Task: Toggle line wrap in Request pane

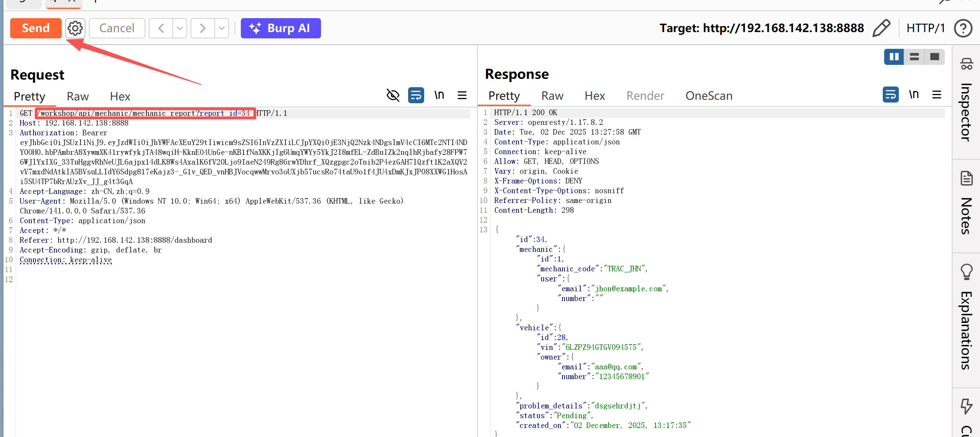Action: tap(416, 95)
